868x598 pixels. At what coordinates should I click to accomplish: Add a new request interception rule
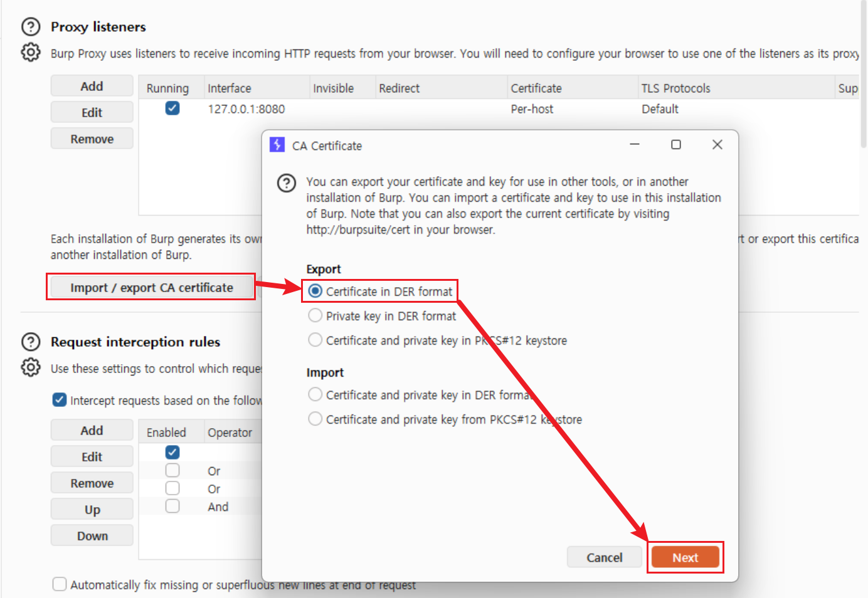(x=92, y=430)
